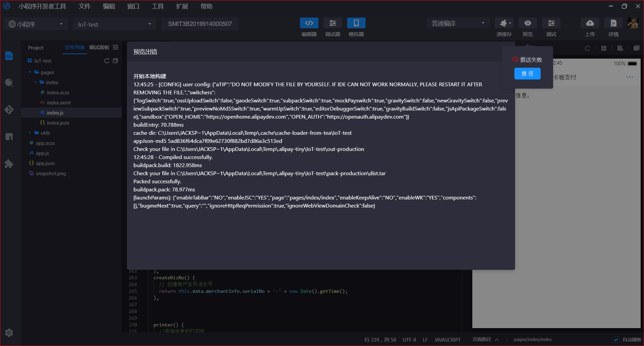This screenshot has width=644, height=346.
Task: Click the UTF-8 encoding indicator
Action: click(409, 340)
